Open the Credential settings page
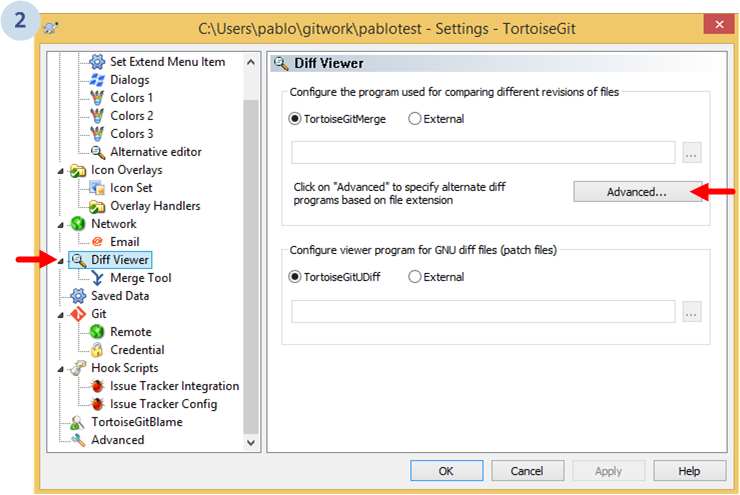The width and height of the screenshot is (740, 495). point(137,350)
